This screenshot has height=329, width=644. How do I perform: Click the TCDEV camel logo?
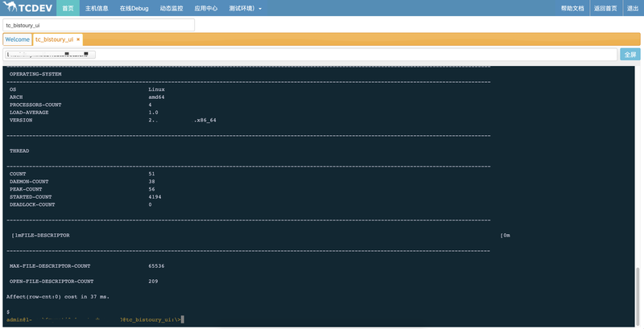click(27, 8)
